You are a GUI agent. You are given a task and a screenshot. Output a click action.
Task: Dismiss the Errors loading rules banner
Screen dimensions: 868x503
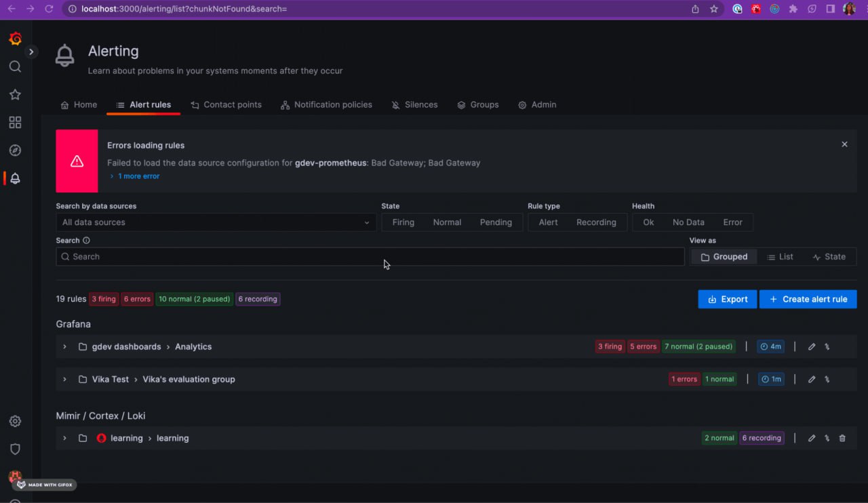point(844,144)
